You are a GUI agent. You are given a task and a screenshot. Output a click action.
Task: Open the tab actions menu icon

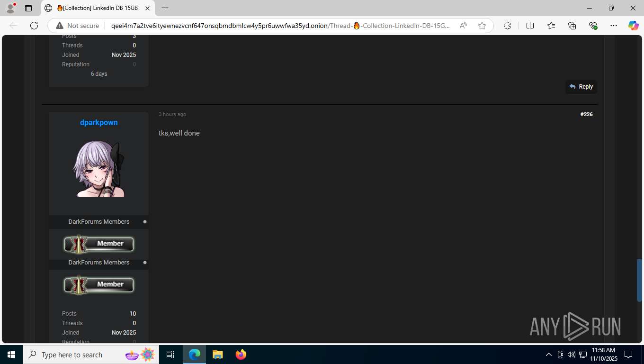click(28, 8)
